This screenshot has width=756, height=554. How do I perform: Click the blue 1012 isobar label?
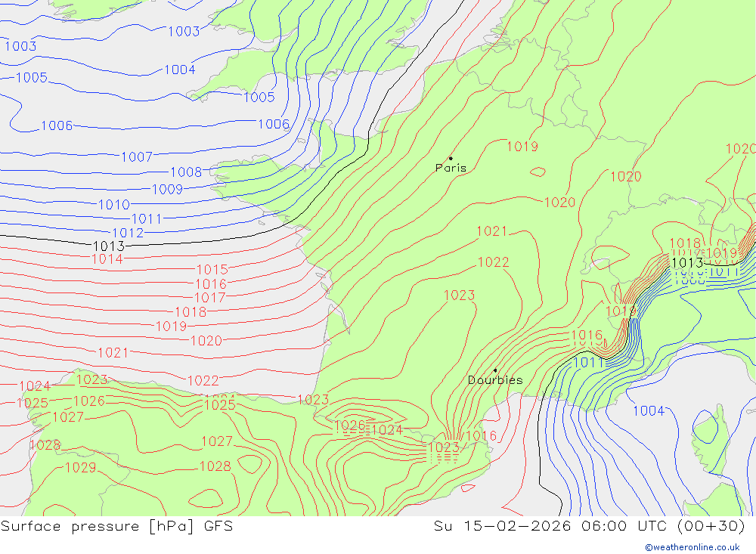tap(129, 234)
